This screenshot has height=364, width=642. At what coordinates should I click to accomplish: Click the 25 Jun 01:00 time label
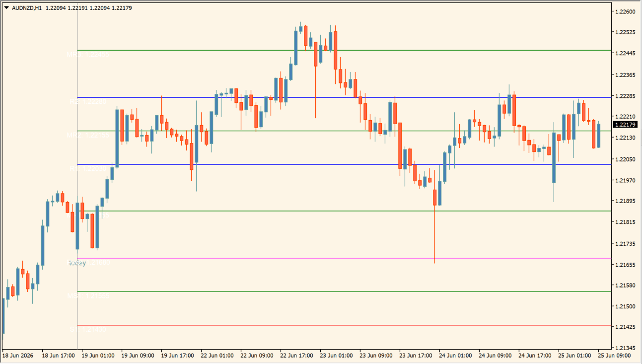coord(574,356)
